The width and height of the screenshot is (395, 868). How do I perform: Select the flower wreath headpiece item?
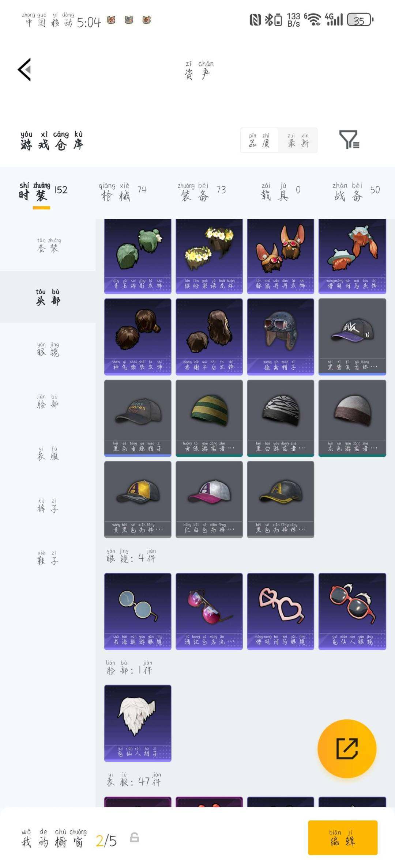(209, 256)
